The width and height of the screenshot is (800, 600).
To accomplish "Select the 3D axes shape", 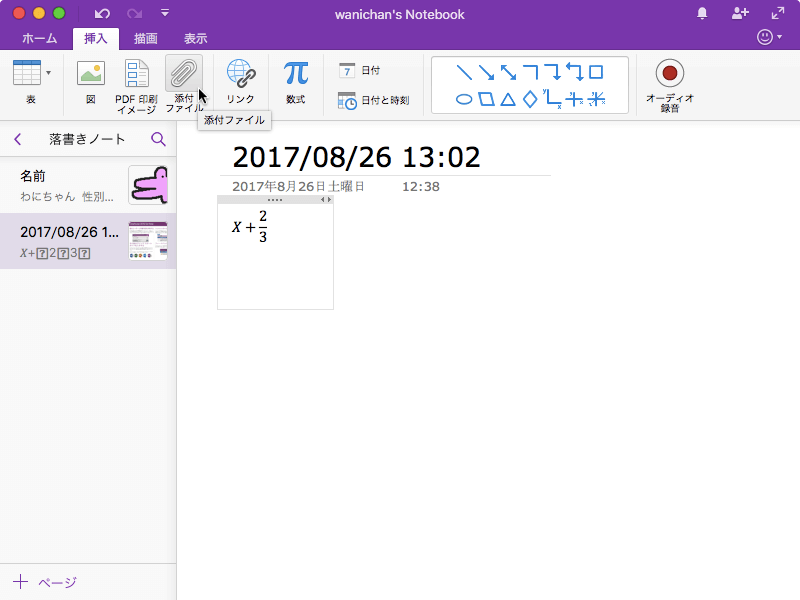I will click(x=596, y=99).
